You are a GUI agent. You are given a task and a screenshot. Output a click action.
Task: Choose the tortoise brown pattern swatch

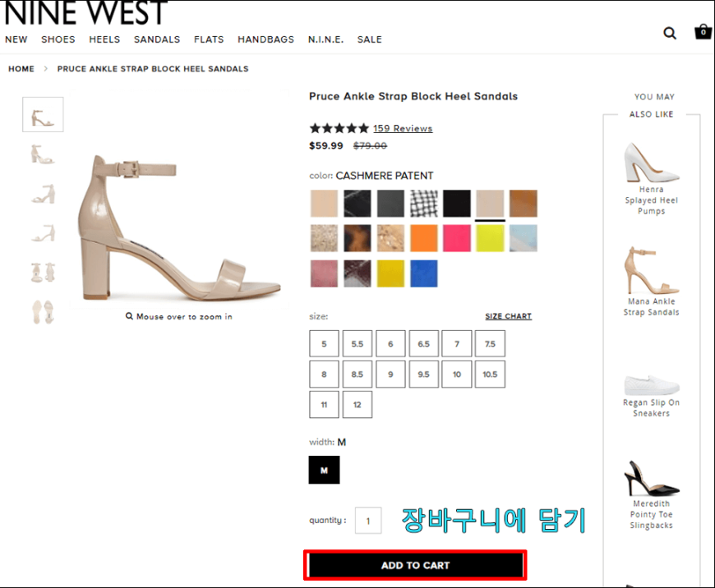(x=357, y=238)
